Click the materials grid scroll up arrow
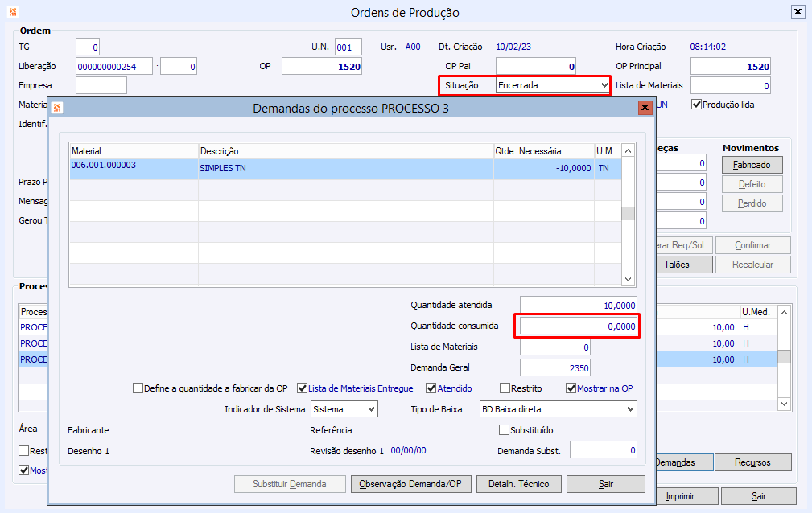This screenshot has height=513, width=812. coord(629,151)
